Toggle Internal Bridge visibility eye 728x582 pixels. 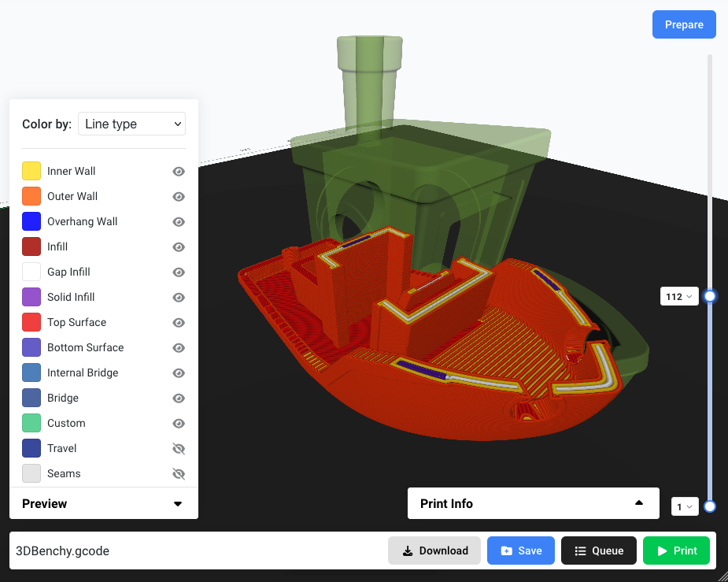click(179, 373)
